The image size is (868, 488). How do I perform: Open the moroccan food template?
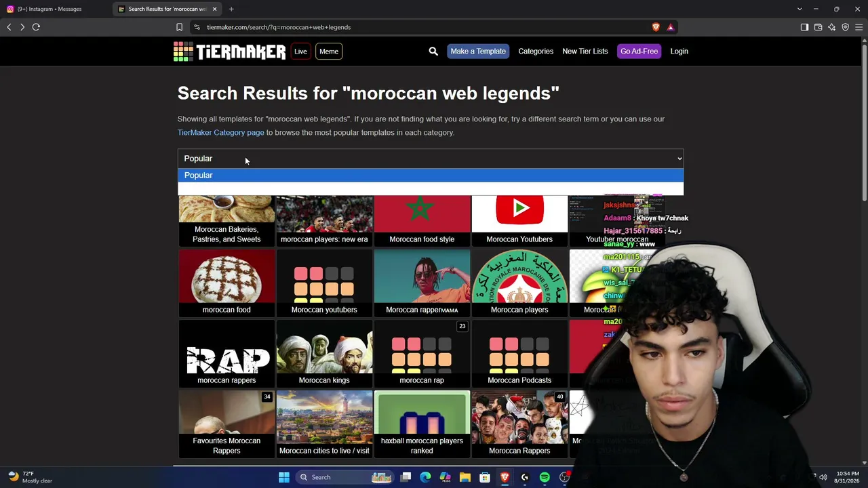tap(226, 283)
